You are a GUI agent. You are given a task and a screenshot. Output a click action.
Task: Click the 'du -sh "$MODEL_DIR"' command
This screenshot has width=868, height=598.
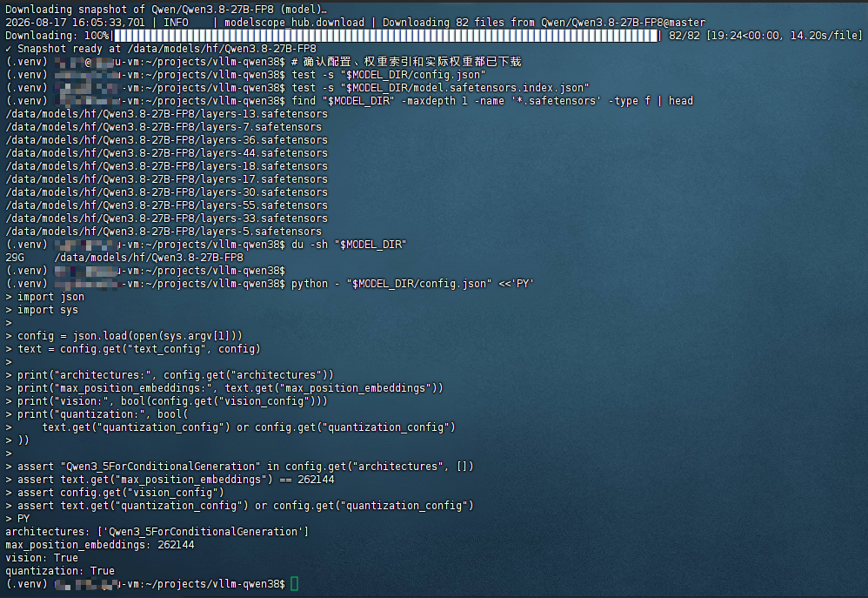350,245
